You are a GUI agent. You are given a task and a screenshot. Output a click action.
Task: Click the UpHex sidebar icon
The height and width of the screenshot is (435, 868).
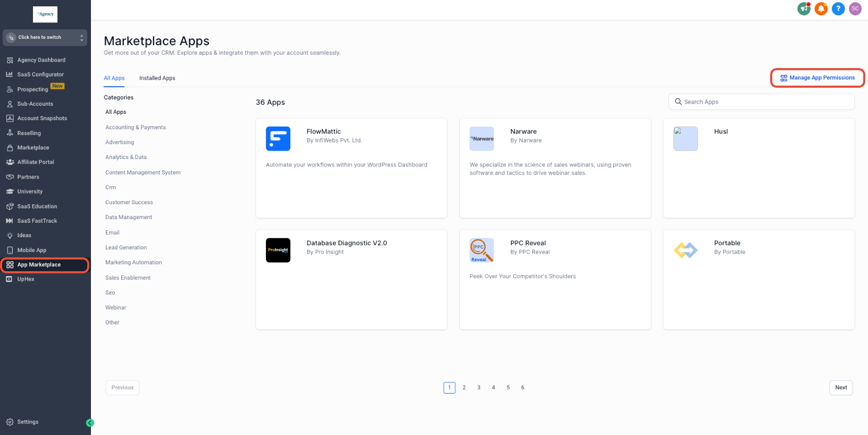10,279
